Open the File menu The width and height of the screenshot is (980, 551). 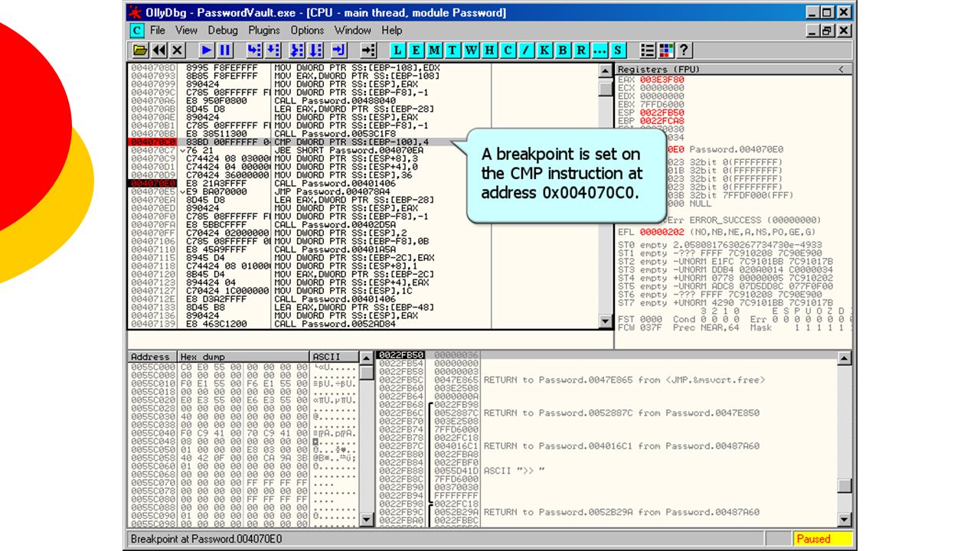click(158, 31)
